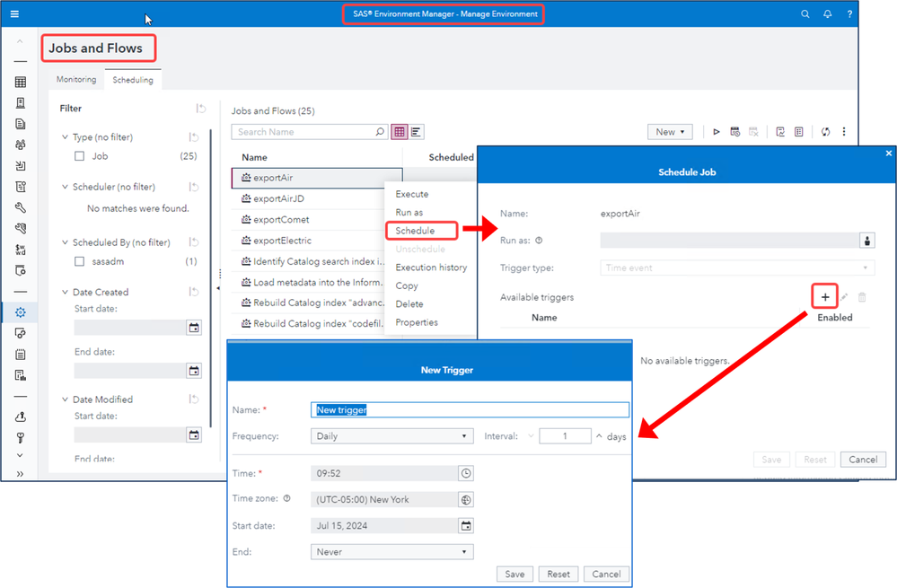Open the key credentials icon in the sidebar
Screen dimensions: 897x588
21,438
